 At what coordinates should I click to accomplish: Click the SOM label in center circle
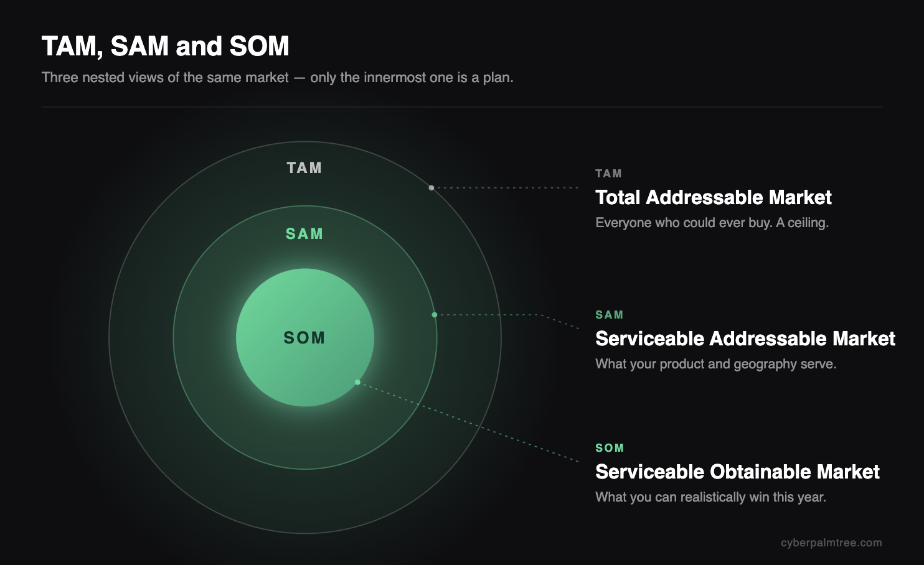[304, 338]
